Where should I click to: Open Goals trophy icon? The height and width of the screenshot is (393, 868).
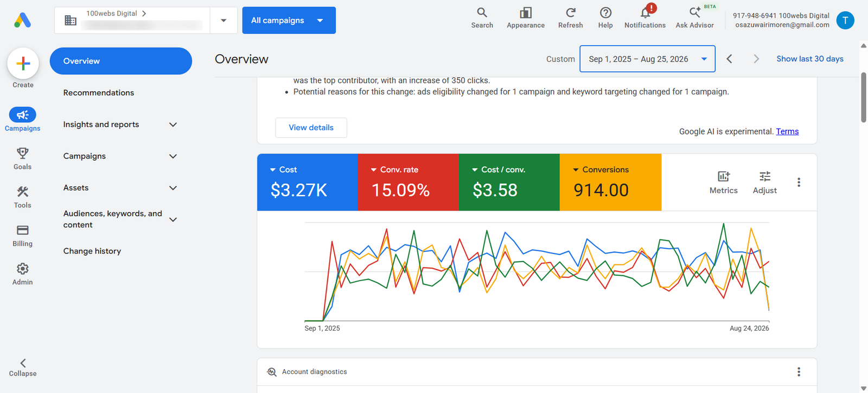click(22, 153)
